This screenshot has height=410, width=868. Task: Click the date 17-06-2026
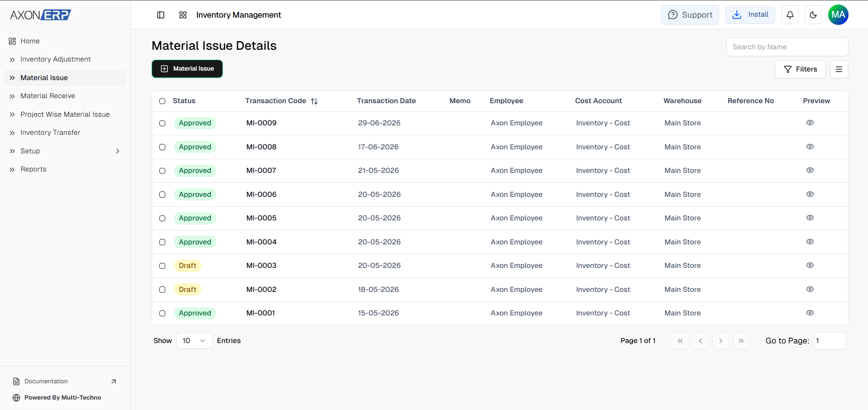click(x=378, y=147)
